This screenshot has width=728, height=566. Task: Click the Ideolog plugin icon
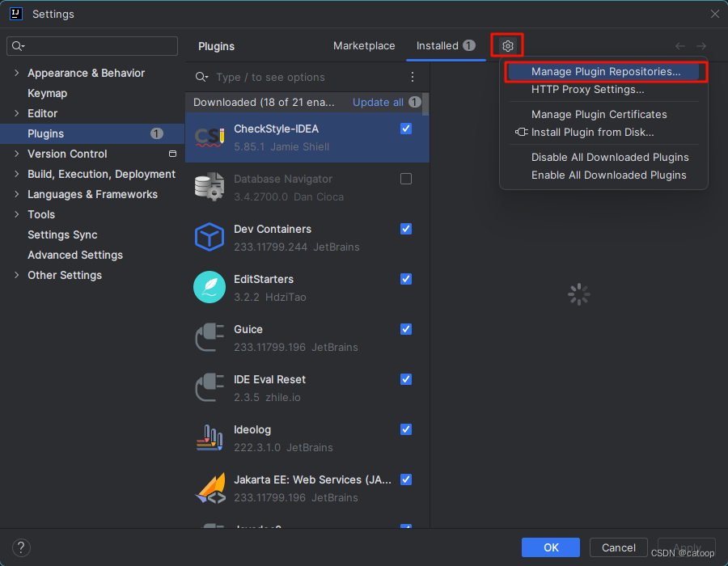pyautogui.click(x=210, y=437)
